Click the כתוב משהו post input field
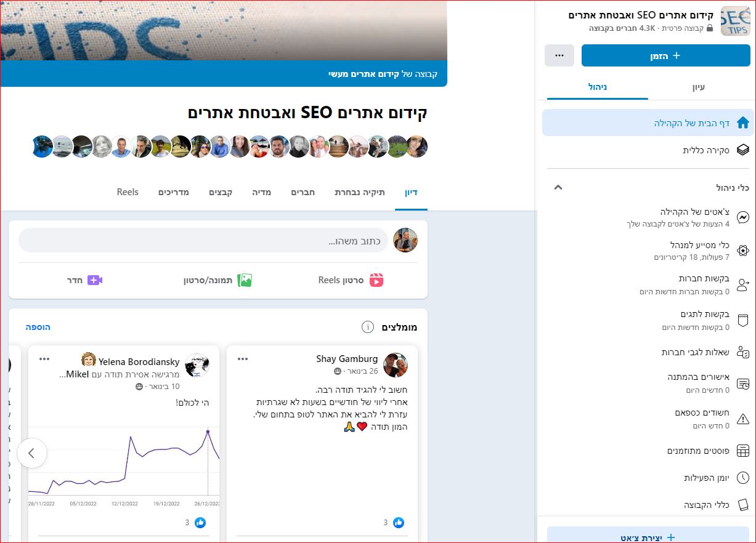The width and height of the screenshot is (756, 543). pyautogui.click(x=203, y=240)
